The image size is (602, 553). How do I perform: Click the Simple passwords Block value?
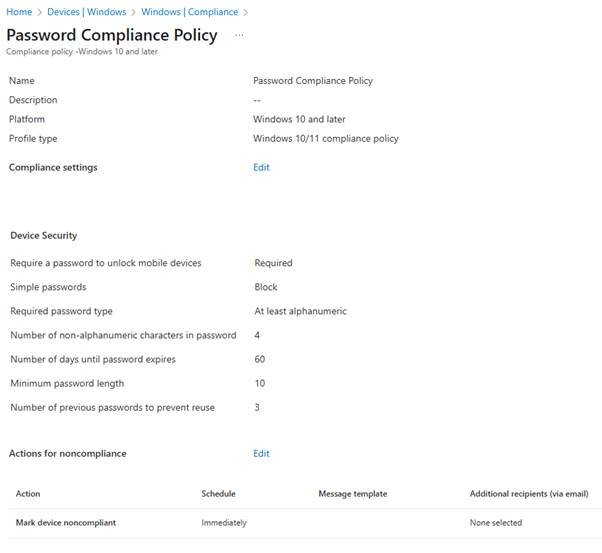[x=266, y=287]
